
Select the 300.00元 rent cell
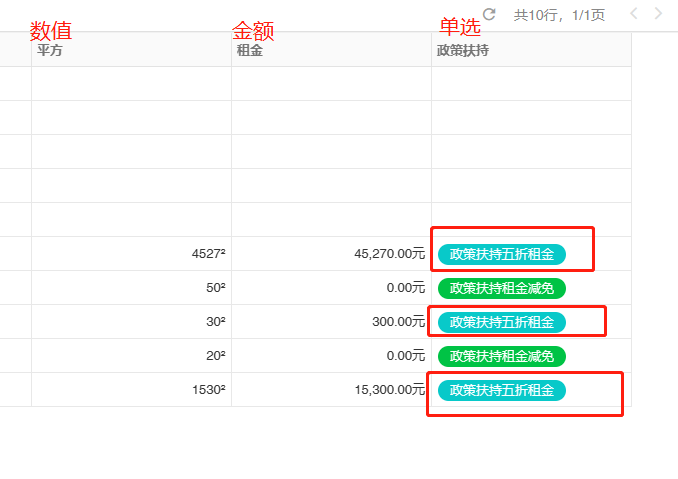click(x=398, y=322)
